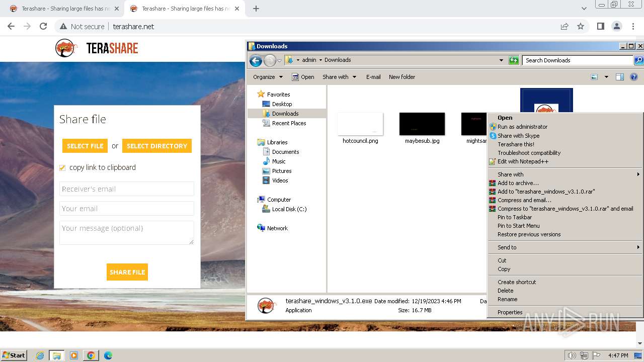This screenshot has height=362, width=644.
Task: Focus the Receiver's email field
Action: point(126,189)
